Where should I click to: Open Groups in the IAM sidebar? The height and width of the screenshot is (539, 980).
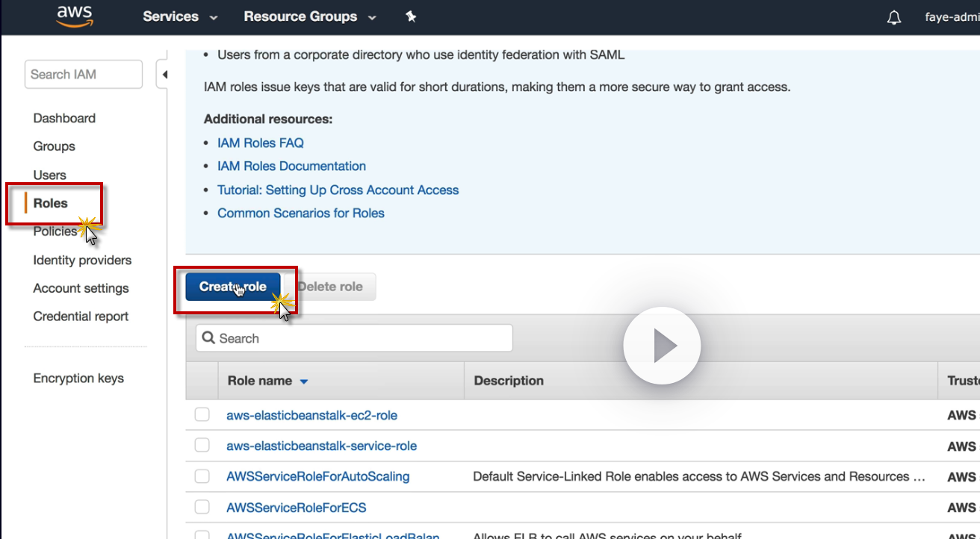(x=55, y=146)
